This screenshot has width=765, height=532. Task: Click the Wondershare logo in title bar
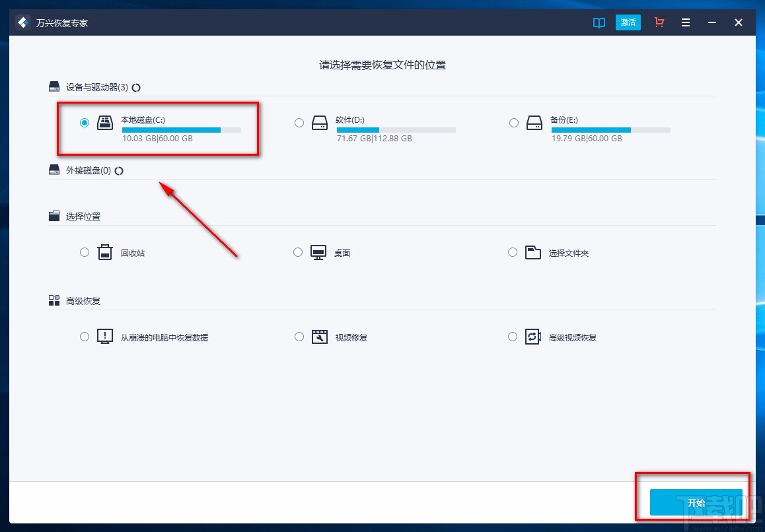click(x=22, y=22)
